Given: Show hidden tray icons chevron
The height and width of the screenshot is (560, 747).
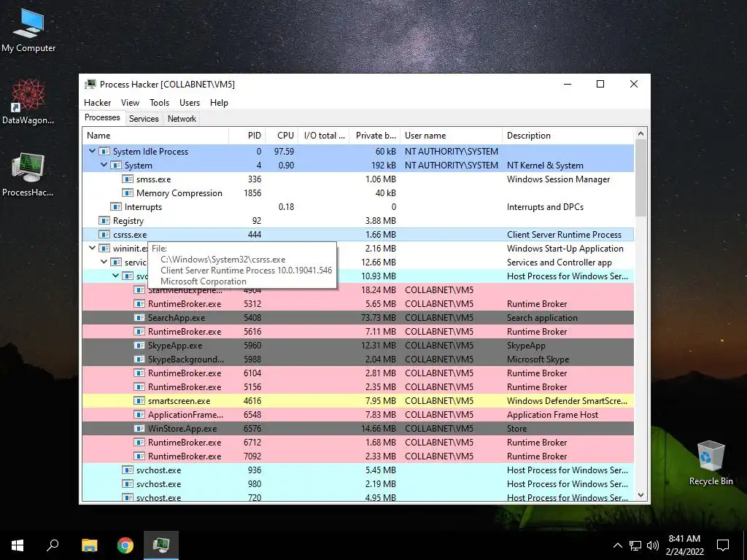Looking at the screenshot, I should tap(617, 545).
